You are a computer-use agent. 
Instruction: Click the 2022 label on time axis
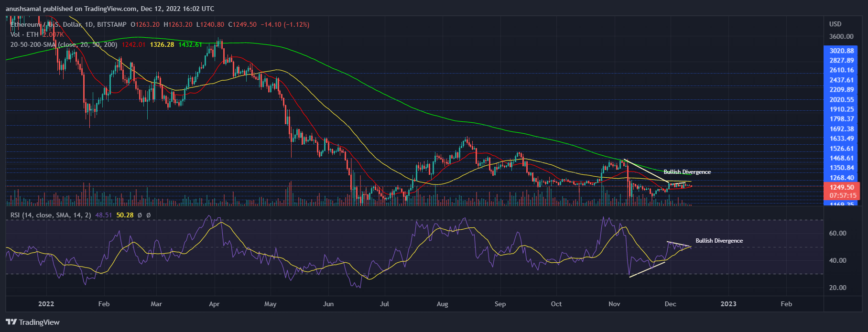pyautogui.click(x=46, y=304)
